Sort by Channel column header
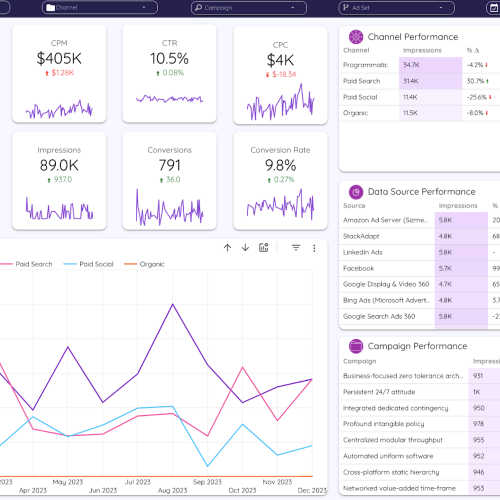Viewport: 500px width, 500px height. (356, 50)
